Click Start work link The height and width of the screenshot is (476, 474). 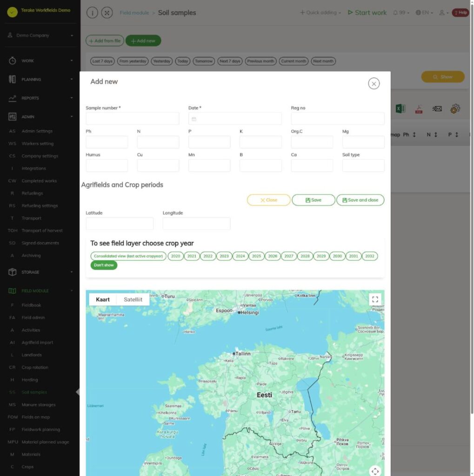pos(367,13)
